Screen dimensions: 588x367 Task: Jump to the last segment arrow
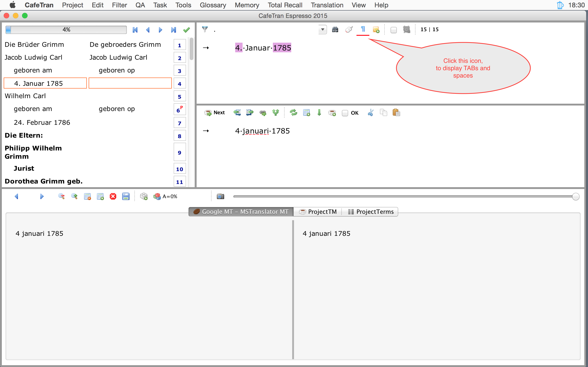(x=173, y=30)
